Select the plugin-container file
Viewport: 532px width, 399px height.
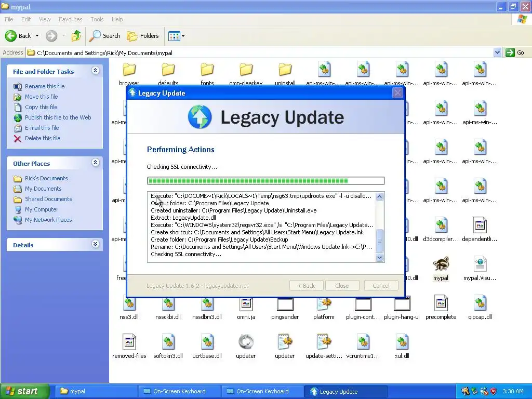(x=363, y=308)
